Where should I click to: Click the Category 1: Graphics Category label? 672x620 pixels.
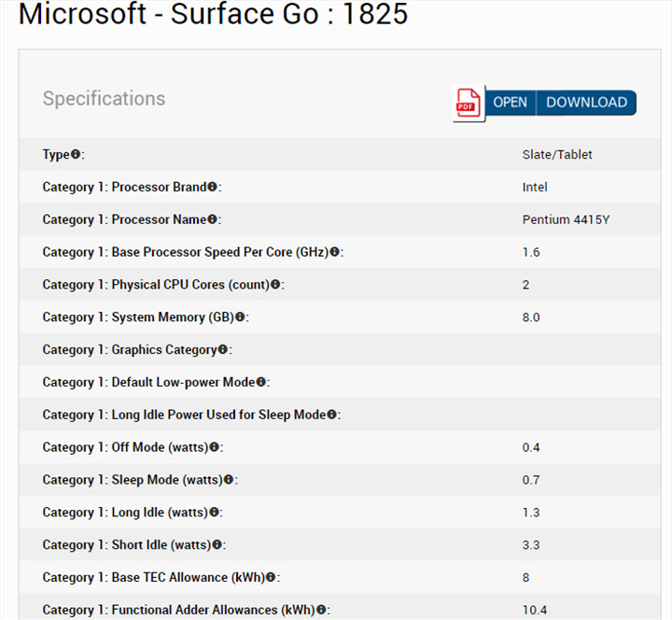[x=130, y=349]
